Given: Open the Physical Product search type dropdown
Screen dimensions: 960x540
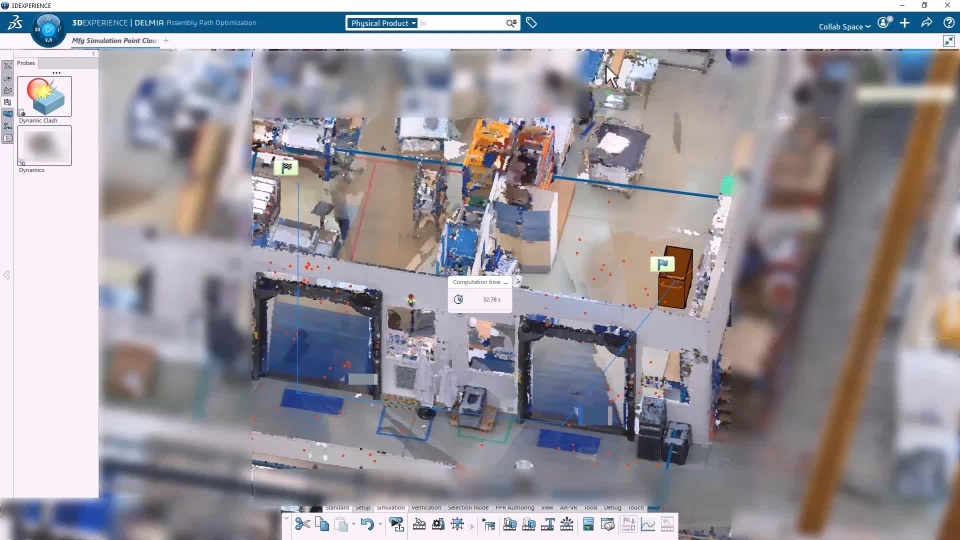Looking at the screenshot, I should [382, 23].
